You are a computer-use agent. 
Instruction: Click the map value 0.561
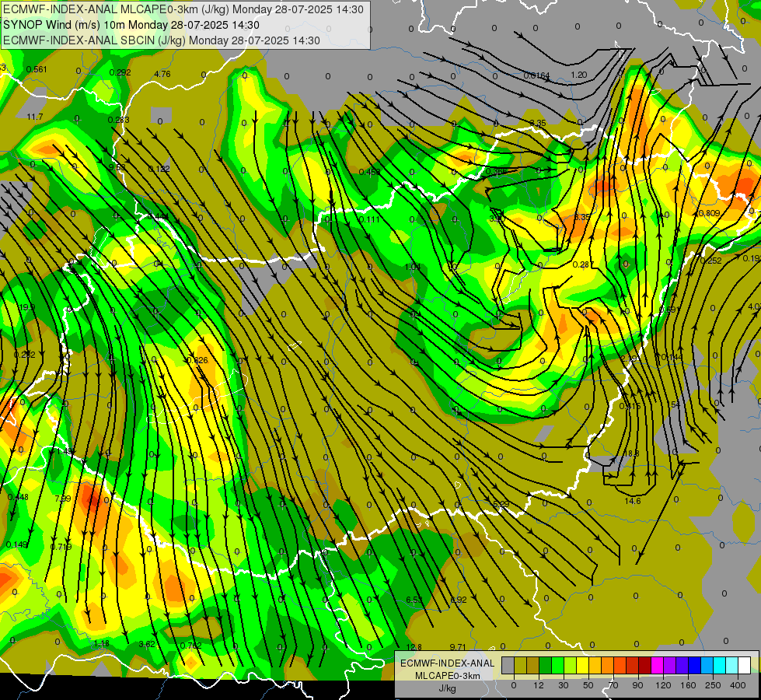tap(37, 69)
